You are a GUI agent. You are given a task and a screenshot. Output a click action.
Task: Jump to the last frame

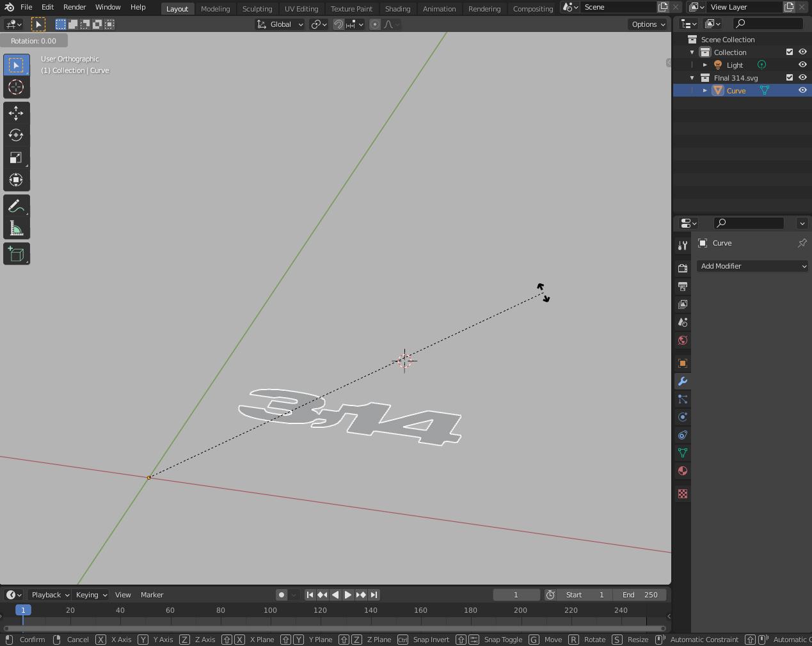coord(374,595)
